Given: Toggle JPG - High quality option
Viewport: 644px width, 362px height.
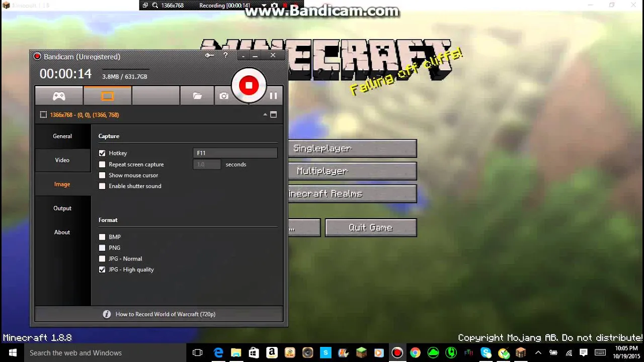Looking at the screenshot, I should [102, 269].
